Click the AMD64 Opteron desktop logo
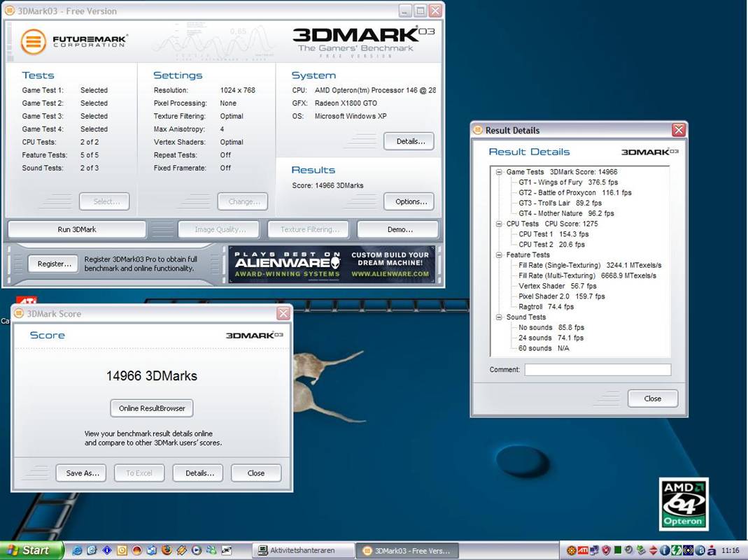This screenshot has height=560, width=748. tap(684, 504)
